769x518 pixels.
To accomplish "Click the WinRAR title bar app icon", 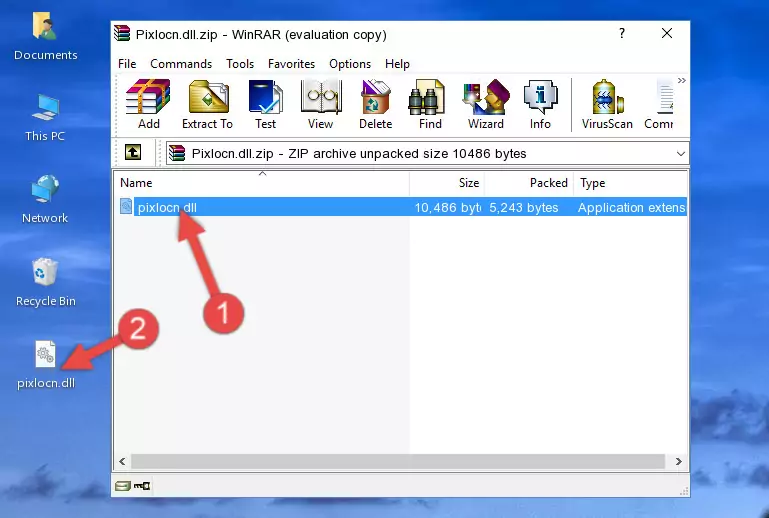I will [x=122, y=34].
